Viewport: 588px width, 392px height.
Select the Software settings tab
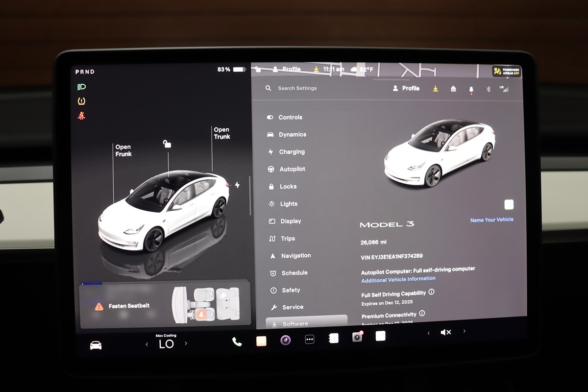click(x=306, y=322)
